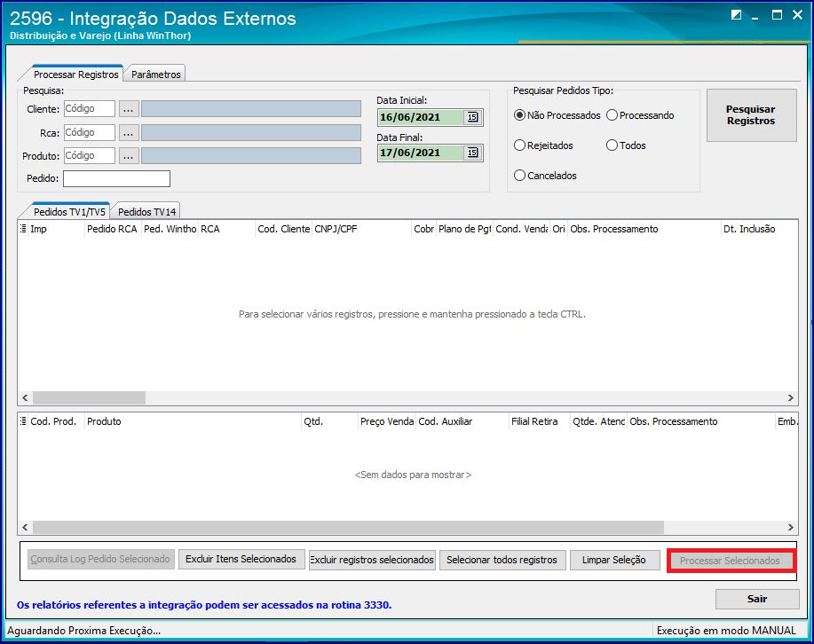Click the Qtde. Atend column header

coord(599,421)
